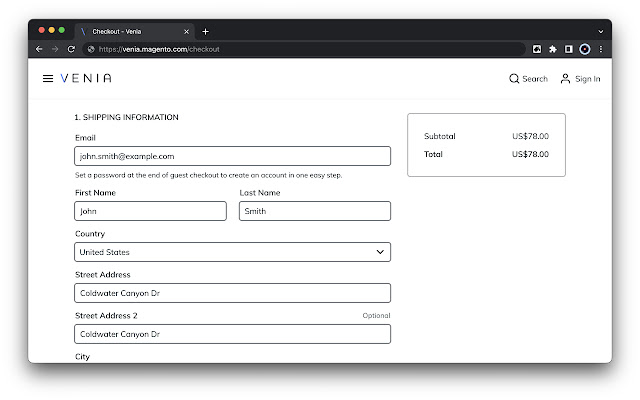Focus the First Name field

click(150, 211)
